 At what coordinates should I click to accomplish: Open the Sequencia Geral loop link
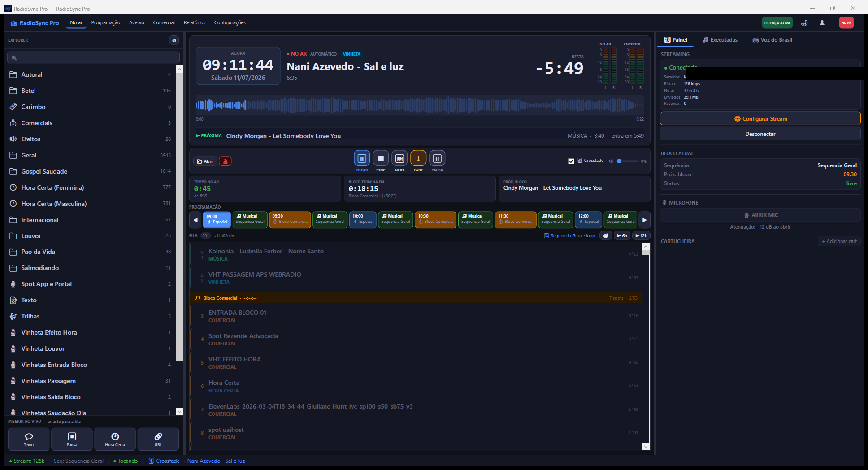click(x=569, y=236)
